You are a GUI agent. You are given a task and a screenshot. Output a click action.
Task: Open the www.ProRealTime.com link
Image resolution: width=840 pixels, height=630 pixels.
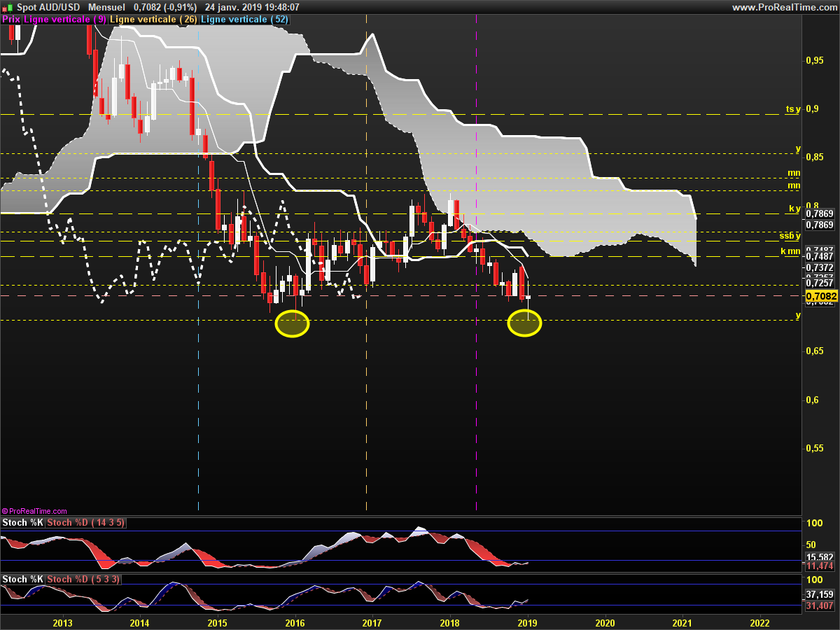point(783,7)
